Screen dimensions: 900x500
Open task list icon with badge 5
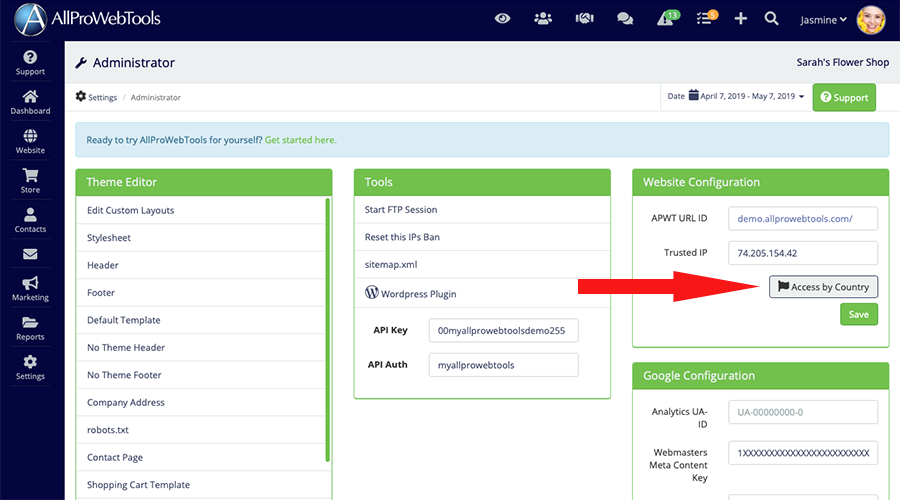tap(707, 18)
